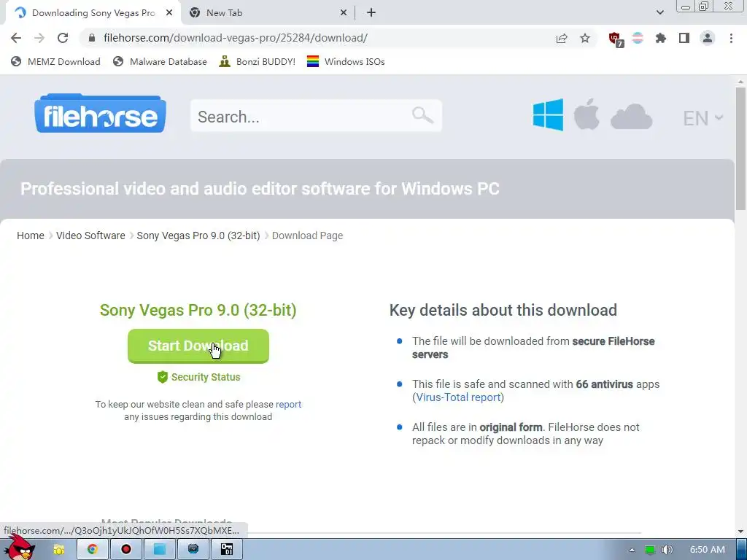This screenshot has height=560, width=747.
Task: Click the page vertical scrollbar thumb
Action: pos(741,147)
